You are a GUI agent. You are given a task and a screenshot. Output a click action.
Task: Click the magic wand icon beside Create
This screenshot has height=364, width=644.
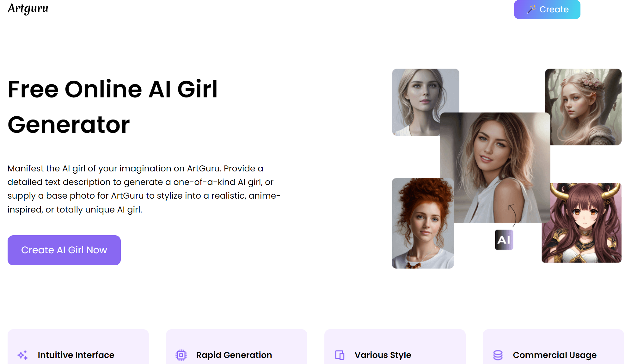click(x=531, y=9)
